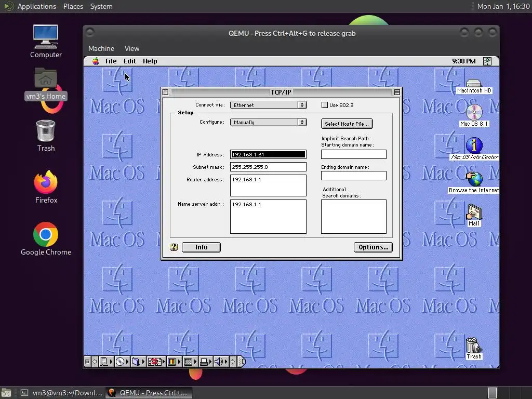Open the Help menu in Mac OS

150,61
